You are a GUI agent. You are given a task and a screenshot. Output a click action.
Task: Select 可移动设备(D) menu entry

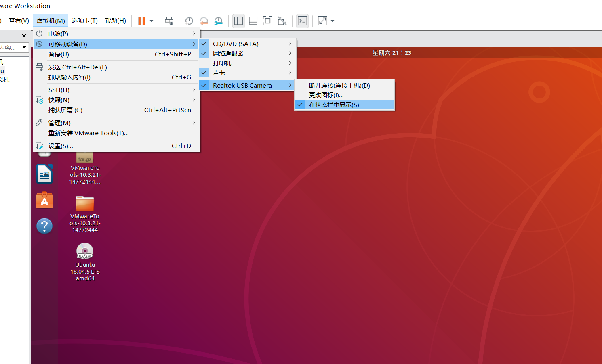click(x=116, y=44)
